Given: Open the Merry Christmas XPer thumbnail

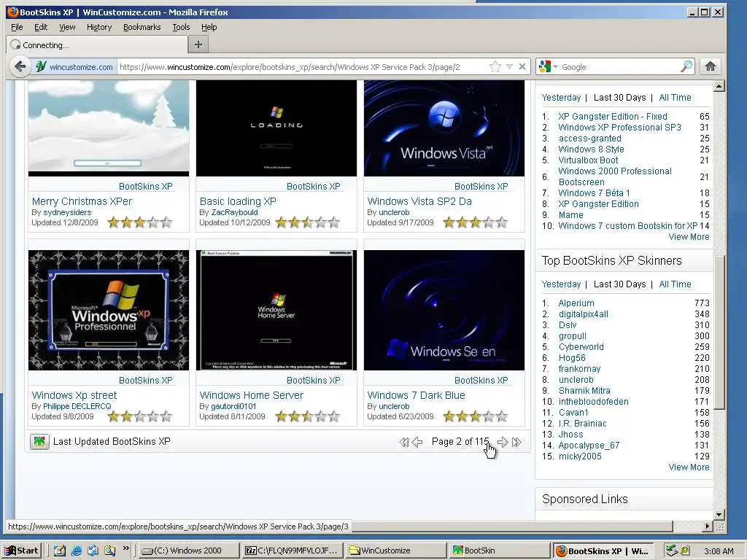Looking at the screenshot, I should tap(109, 128).
